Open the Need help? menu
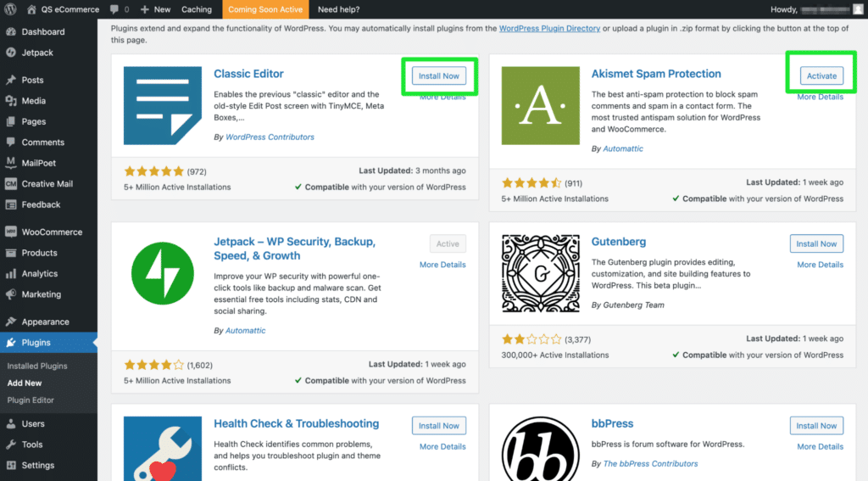Screen dimensions: 868x481 338,9
